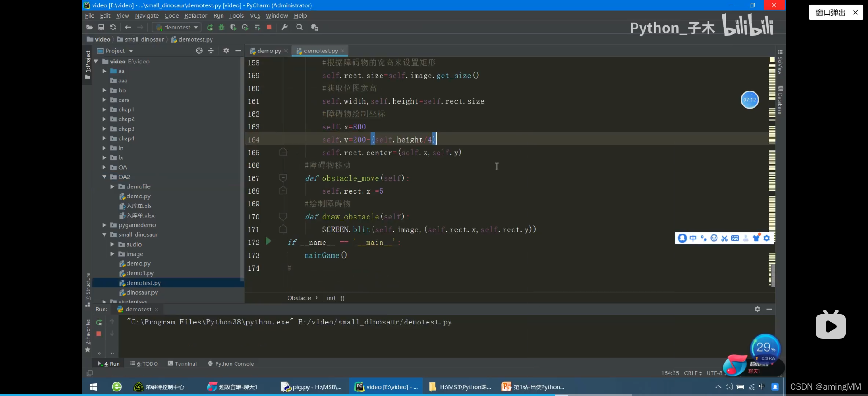Hide Run panel with minus icon
This screenshot has height=396, width=868.
pyautogui.click(x=769, y=309)
